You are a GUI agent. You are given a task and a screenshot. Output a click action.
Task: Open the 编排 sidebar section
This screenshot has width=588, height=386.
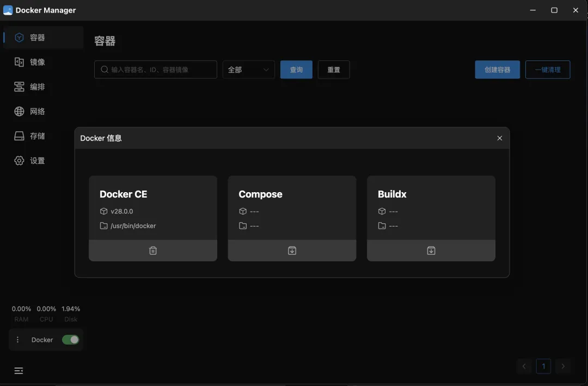pos(43,87)
